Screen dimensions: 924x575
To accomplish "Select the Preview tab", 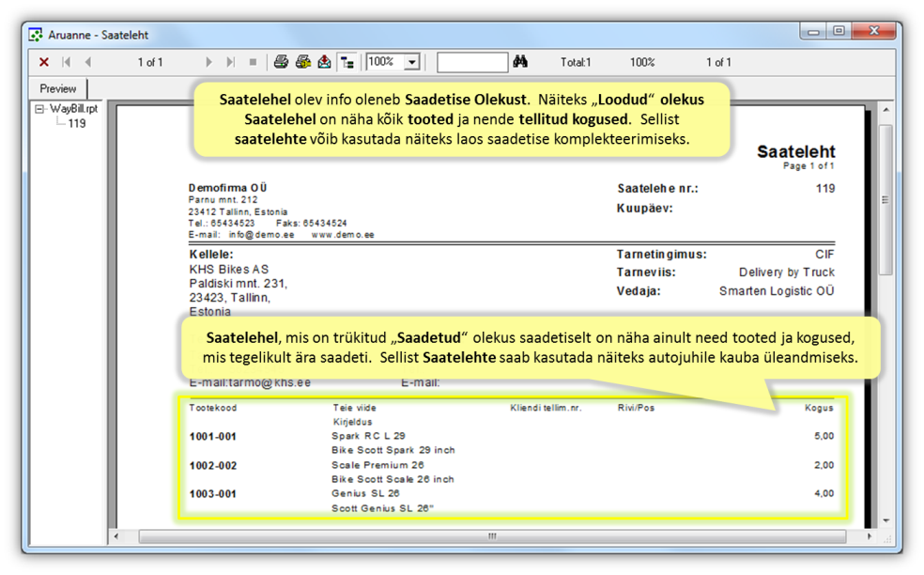I will pyautogui.click(x=58, y=88).
